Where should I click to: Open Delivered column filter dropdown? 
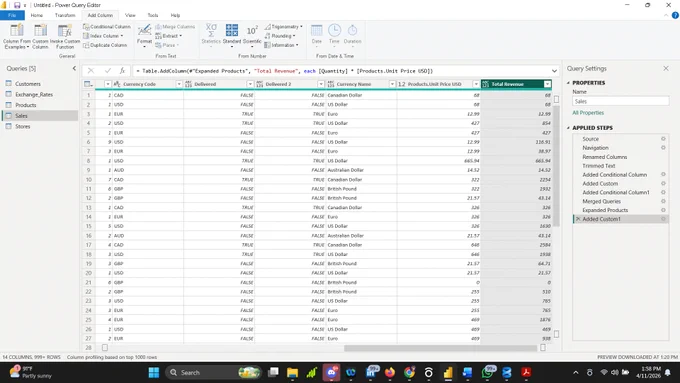pyautogui.click(x=250, y=84)
